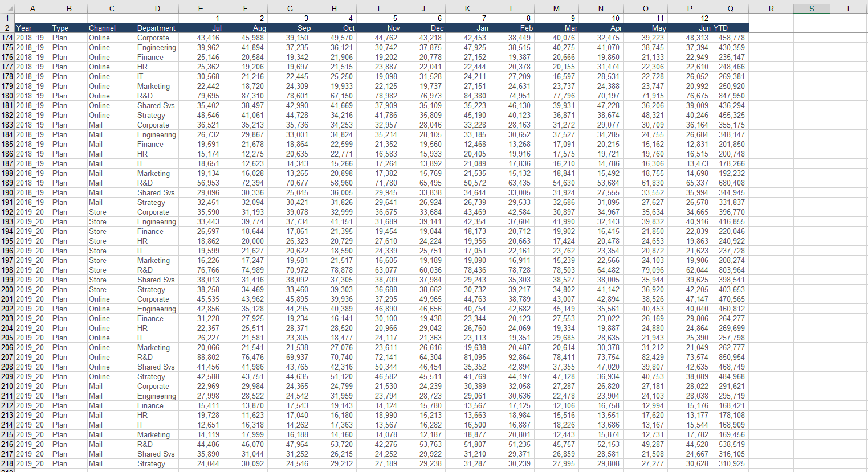This screenshot has width=868, height=472.
Task: Select row 207 header
Action: pos(7,357)
